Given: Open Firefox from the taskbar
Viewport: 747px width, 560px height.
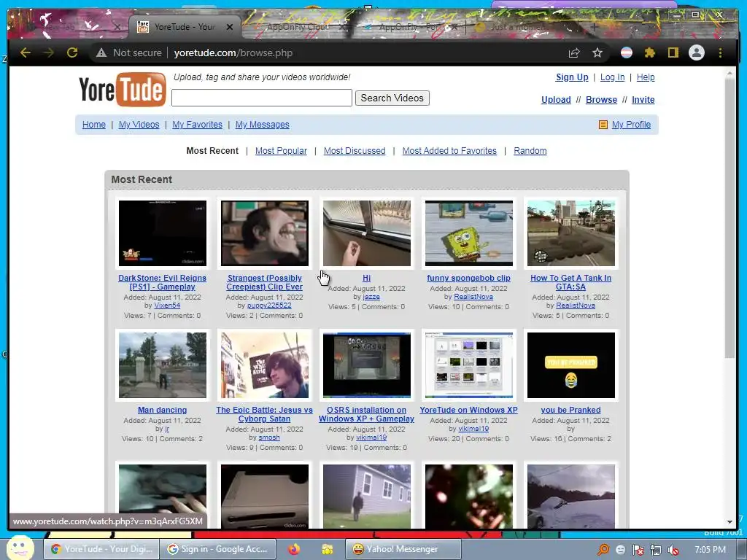Looking at the screenshot, I should point(295,549).
